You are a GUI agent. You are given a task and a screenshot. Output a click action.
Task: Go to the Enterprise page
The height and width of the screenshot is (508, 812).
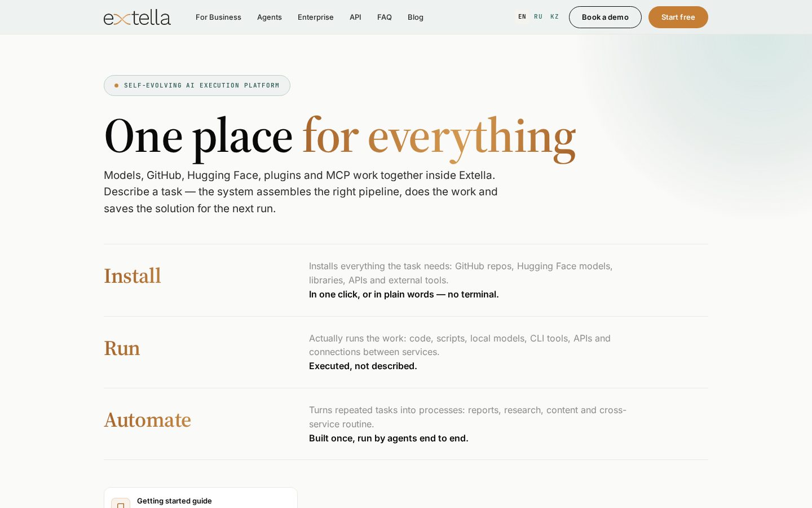coord(316,17)
